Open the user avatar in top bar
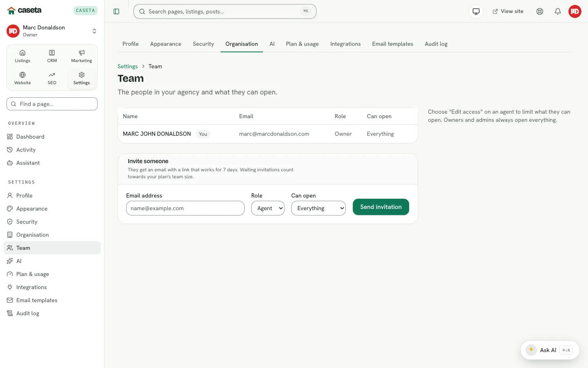This screenshot has width=588, height=368. click(575, 11)
